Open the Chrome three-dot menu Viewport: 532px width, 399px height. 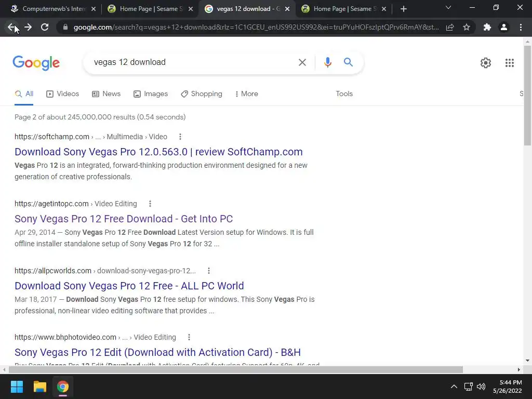click(x=521, y=27)
